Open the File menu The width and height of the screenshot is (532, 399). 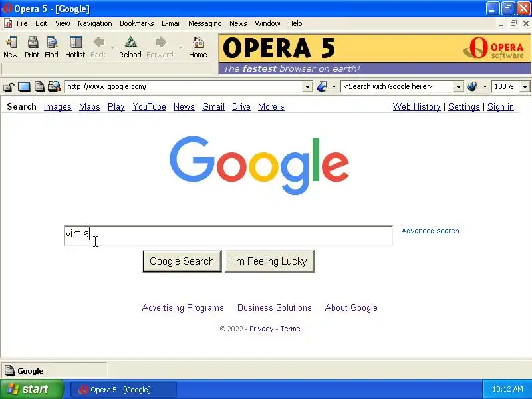(x=22, y=23)
